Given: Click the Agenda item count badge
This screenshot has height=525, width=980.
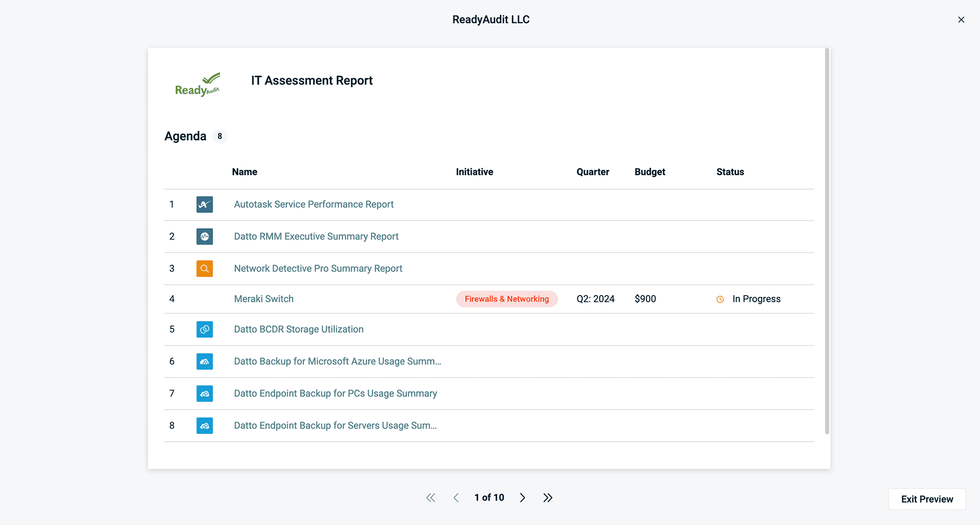Looking at the screenshot, I should click(x=220, y=136).
